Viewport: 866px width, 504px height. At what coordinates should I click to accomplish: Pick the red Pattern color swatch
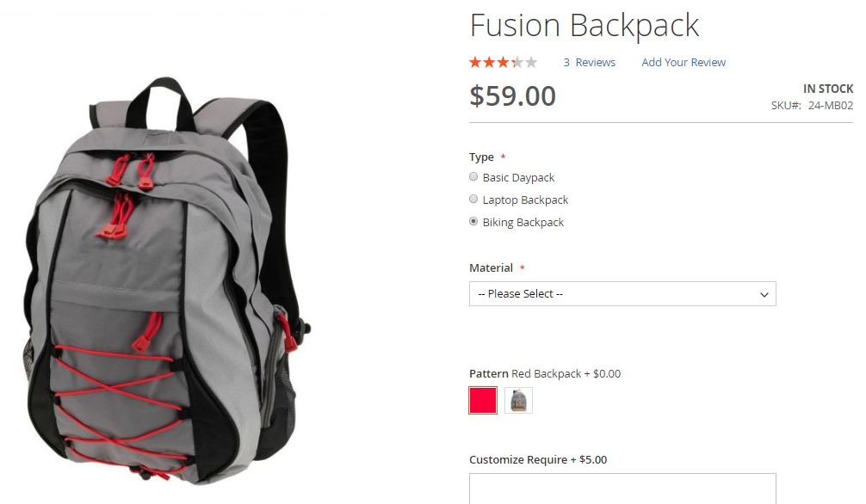point(483,400)
